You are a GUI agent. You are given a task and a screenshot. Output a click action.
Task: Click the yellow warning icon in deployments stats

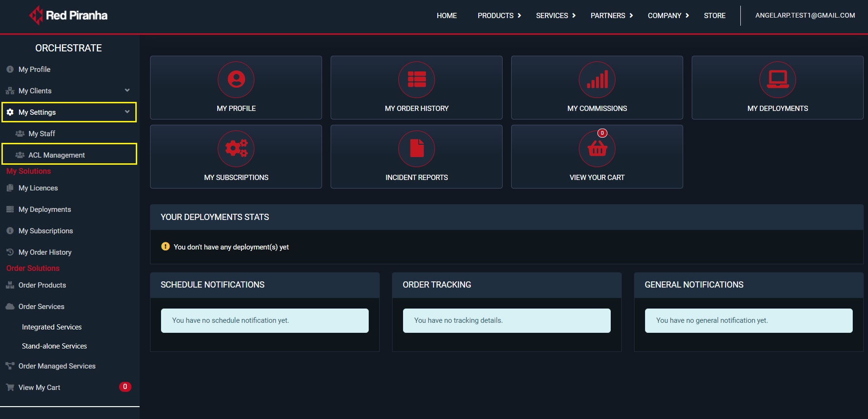pyautogui.click(x=165, y=247)
